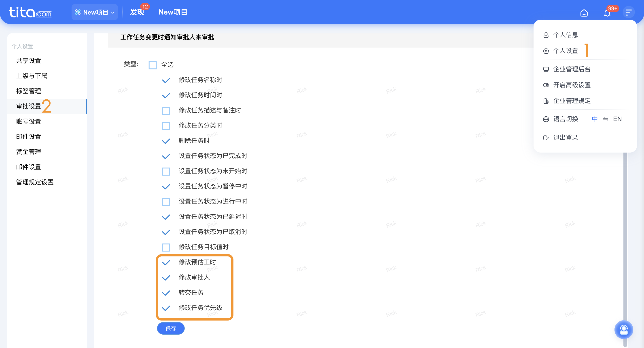The height and width of the screenshot is (348, 644).
Task: Click the tita.com logo
Action: coord(30,12)
